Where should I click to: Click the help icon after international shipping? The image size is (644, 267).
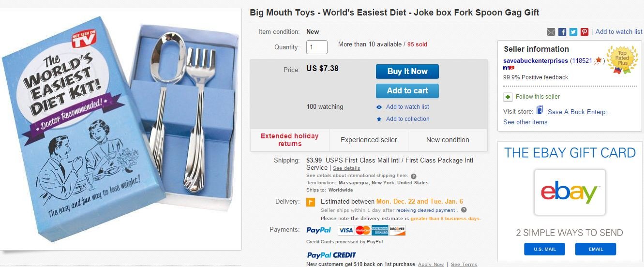click(x=414, y=176)
